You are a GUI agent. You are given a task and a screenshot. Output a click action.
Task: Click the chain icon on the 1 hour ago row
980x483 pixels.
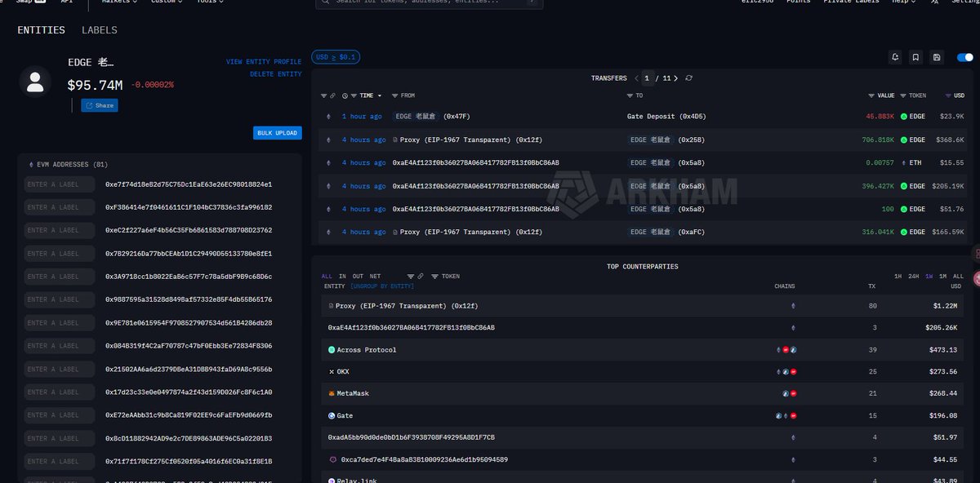[x=329, y=117]
